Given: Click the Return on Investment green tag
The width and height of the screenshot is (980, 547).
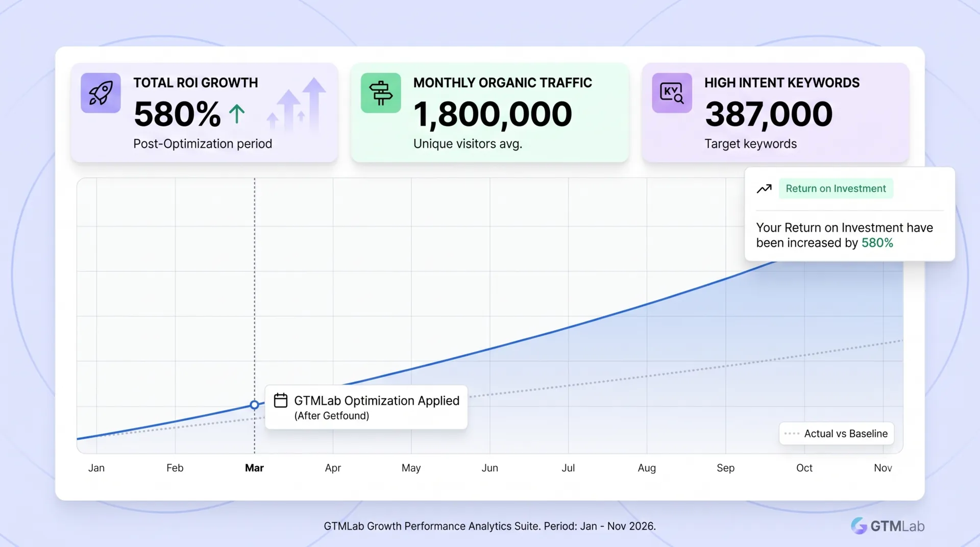Looking at the screenshot, I should coord(836,188).
